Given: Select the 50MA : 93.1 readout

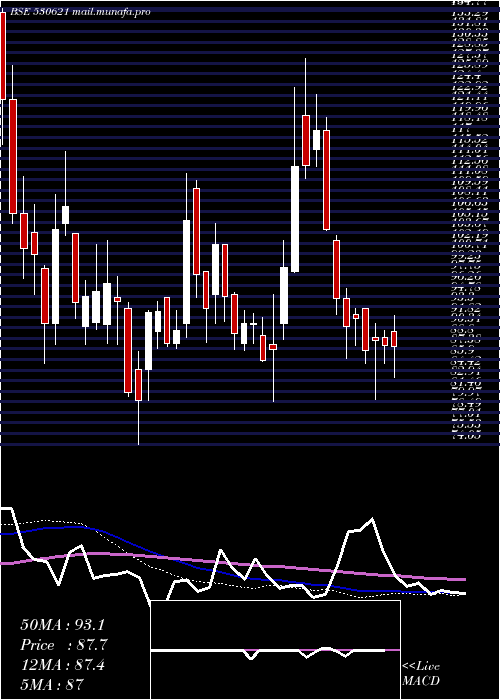Looking at the screenshot, I should (x=62, y=625).
